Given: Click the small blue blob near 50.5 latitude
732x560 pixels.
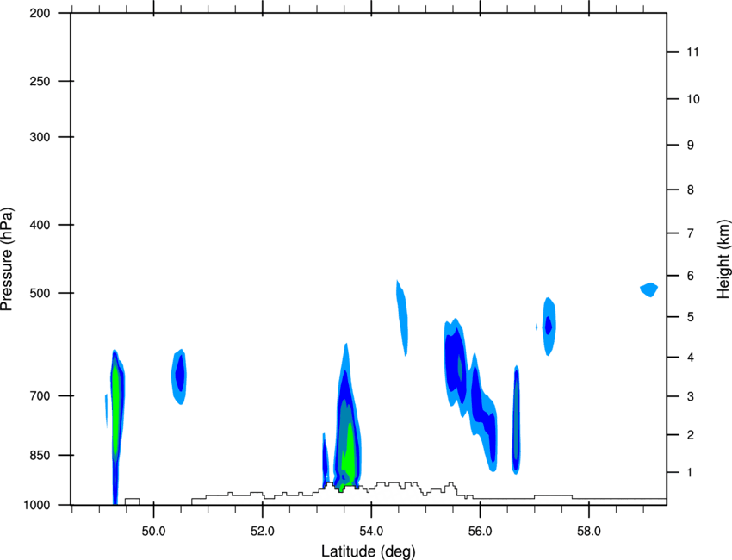Looking at the screenshot, I should pos(179,376).
